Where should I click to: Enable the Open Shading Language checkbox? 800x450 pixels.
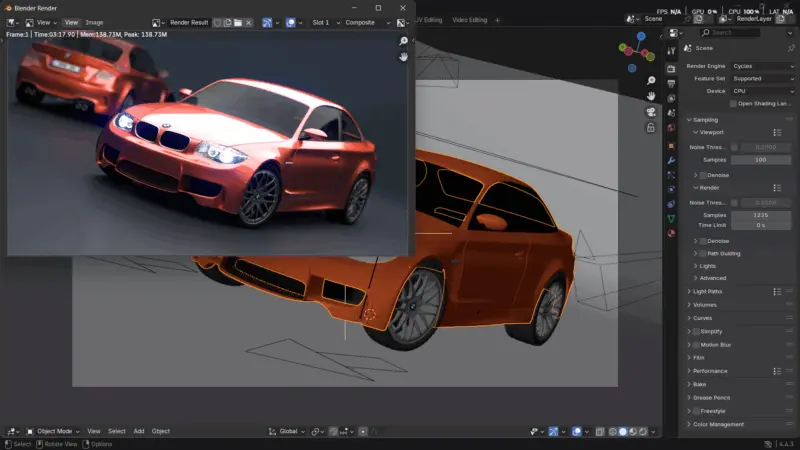(734, 103)
